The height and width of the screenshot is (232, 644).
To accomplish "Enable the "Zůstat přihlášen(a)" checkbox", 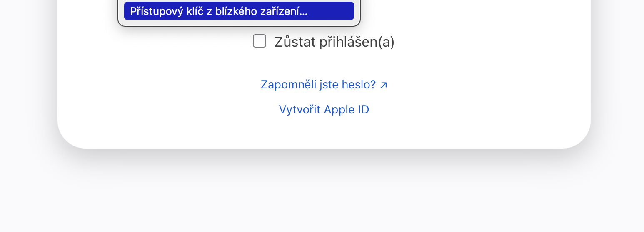I will [260, 41].
